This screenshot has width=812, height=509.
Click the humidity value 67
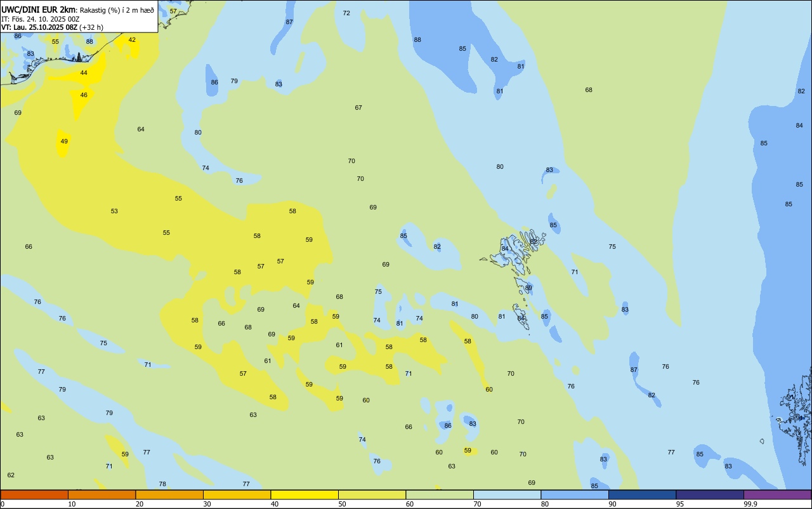pos(358,108)
